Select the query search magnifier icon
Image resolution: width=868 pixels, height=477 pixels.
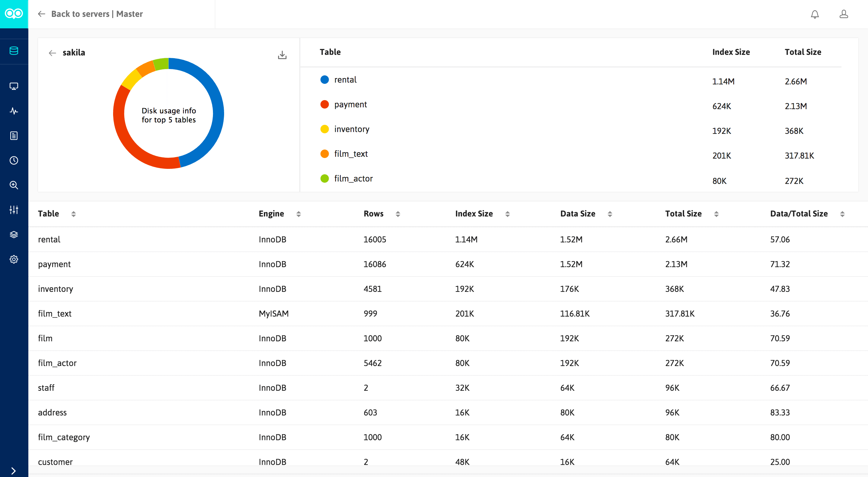pyautogui.click(x=14, y=185)
